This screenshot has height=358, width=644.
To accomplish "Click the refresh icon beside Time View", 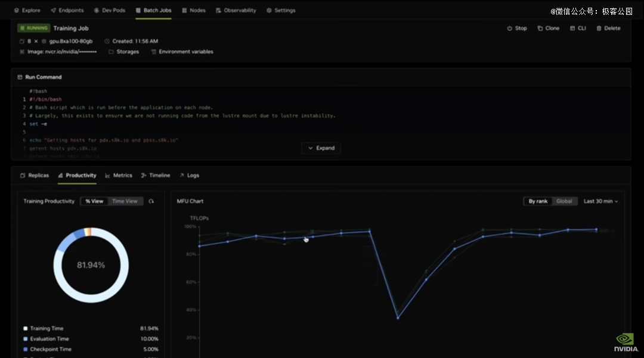I will pyautogui.click(x=151, y=201).
